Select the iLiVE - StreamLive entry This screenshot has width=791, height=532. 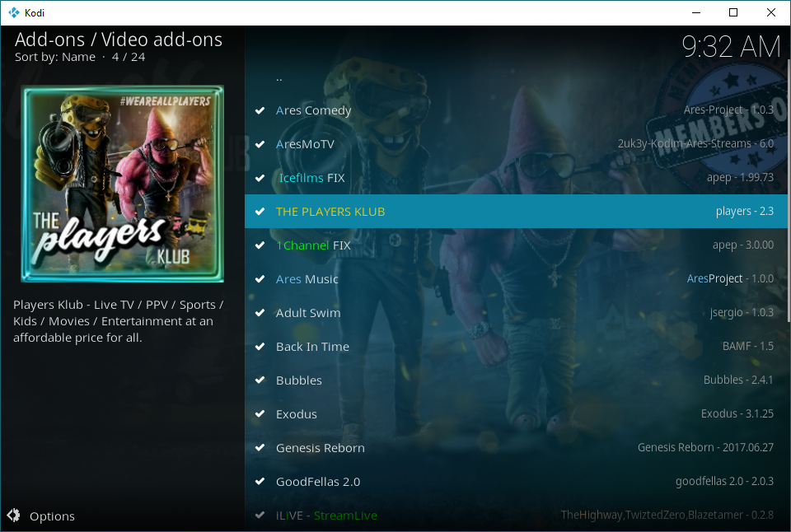point(326,516)
